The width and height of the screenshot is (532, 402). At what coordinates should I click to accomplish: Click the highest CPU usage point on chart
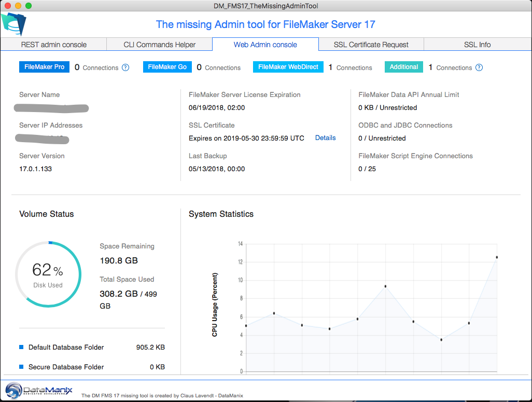click(497, 257)
